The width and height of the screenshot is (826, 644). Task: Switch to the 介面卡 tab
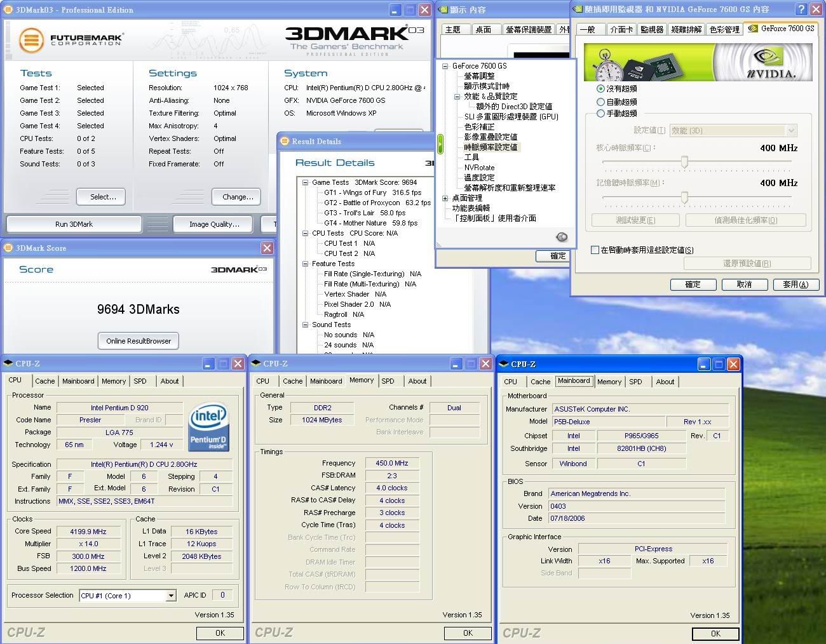click(x=621, y=29)
